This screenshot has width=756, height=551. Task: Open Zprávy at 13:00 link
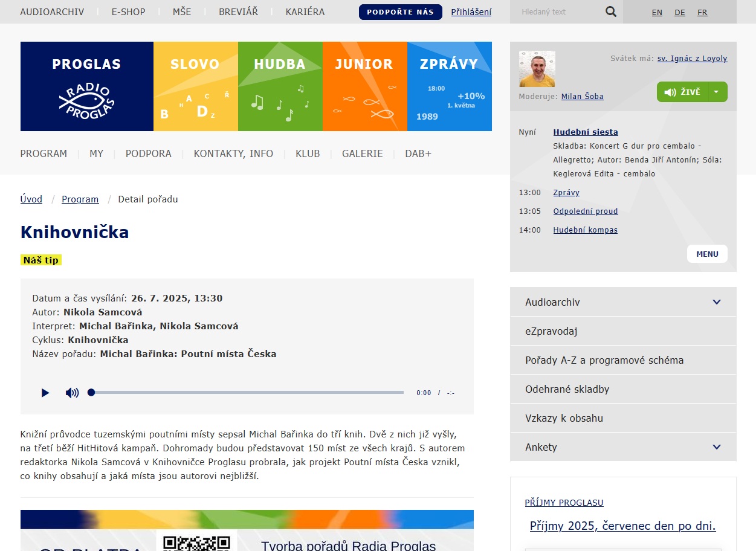(566, 193)
